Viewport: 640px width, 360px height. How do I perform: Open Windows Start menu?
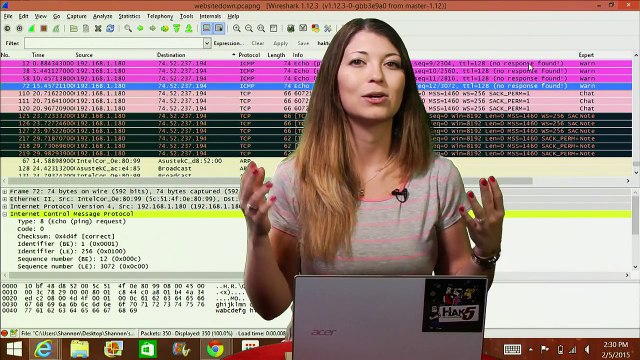tap(14, 349)
